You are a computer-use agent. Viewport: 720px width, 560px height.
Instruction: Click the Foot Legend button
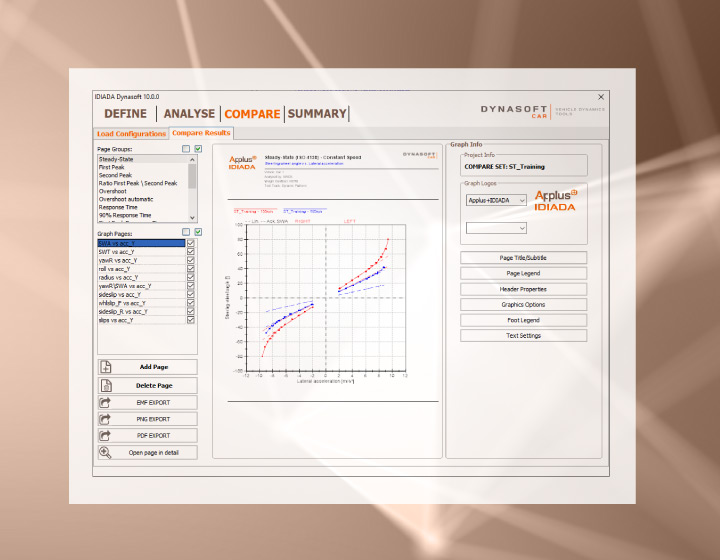(x=523, y=320)
